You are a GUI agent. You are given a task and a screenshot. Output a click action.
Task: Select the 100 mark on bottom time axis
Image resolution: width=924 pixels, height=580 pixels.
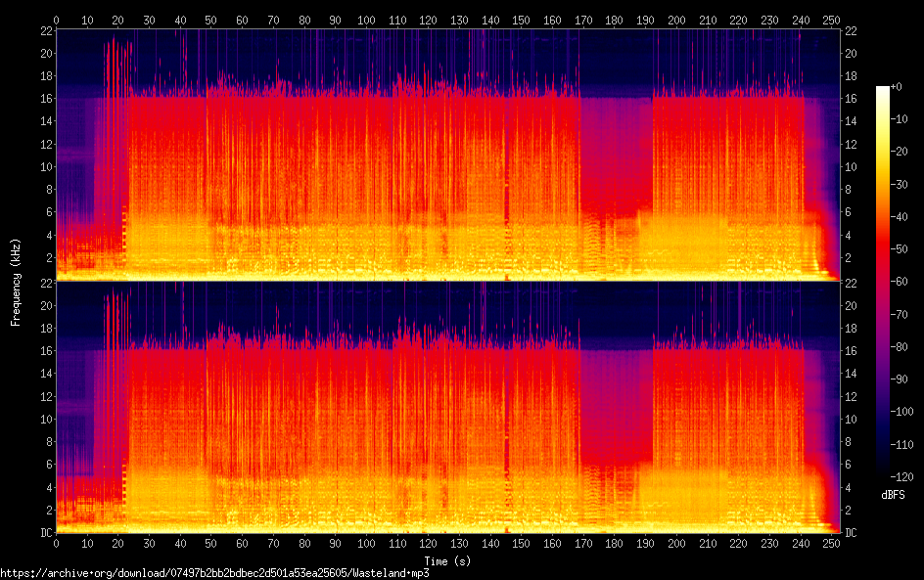(366, 544)
